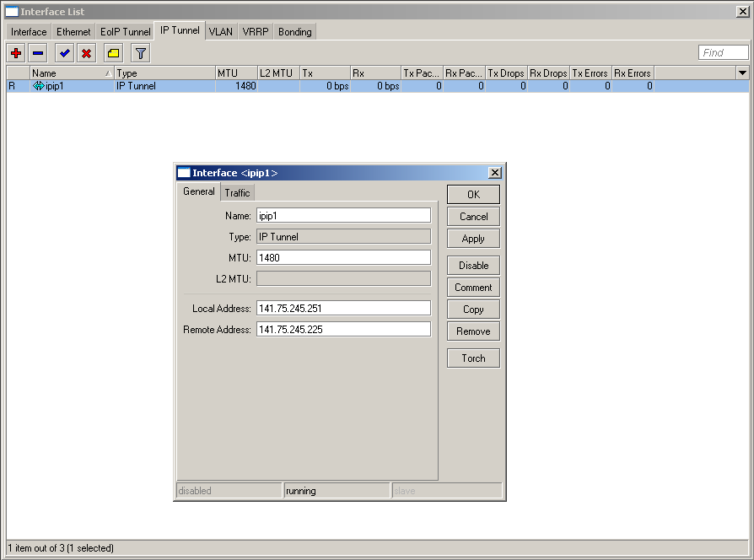Screen dimensions: 754x560
Task: Click the Torch button
Action: pos(473,358)
